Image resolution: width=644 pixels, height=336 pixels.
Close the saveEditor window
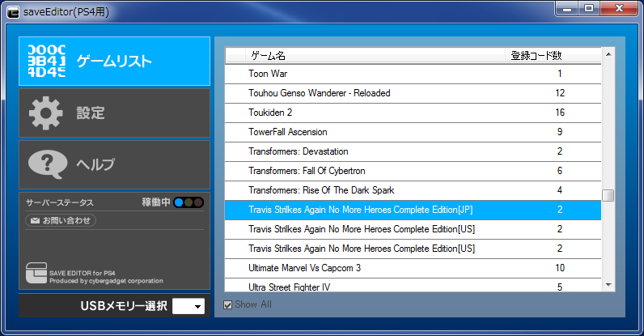tap(619, 8)
